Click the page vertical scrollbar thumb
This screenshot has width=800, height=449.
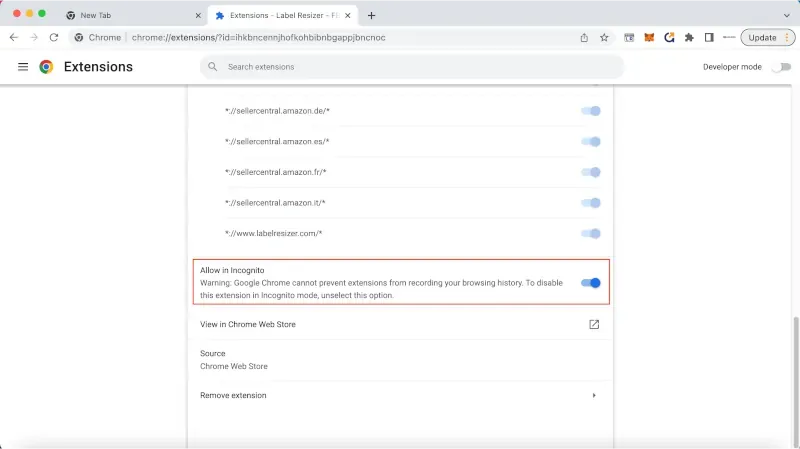click(x=795, y=380)
